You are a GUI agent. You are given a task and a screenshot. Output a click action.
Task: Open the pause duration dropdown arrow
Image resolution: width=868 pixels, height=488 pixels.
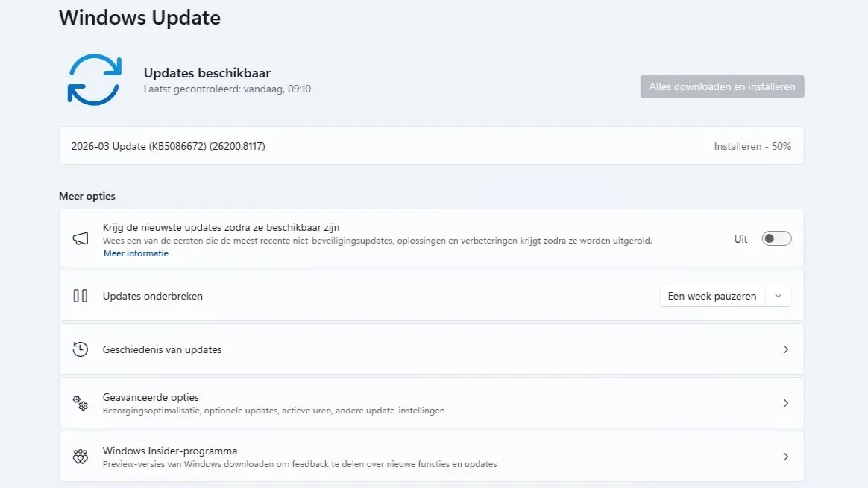778,296
